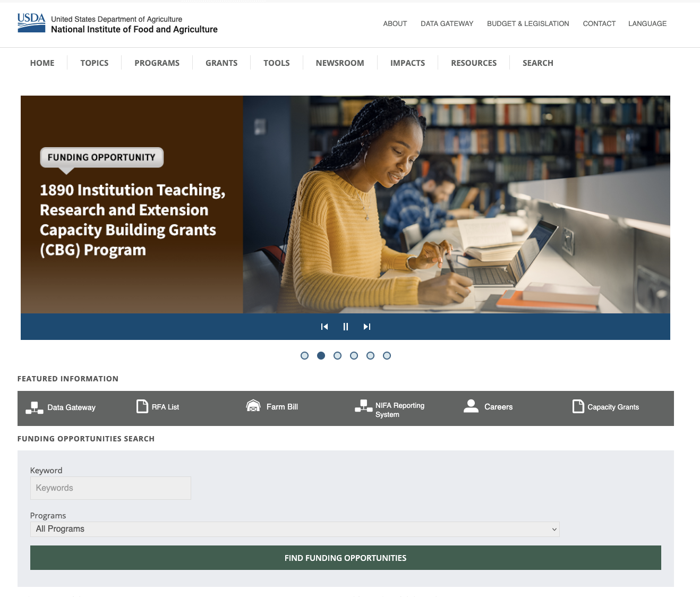Open the SEARCH navigation item
This screenshot has height=597, width=700.
(538, 63)
